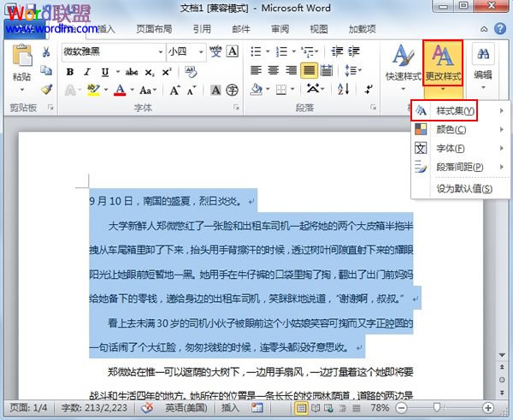
Task: Open the font name dropdown
Action: pos(161,51)
